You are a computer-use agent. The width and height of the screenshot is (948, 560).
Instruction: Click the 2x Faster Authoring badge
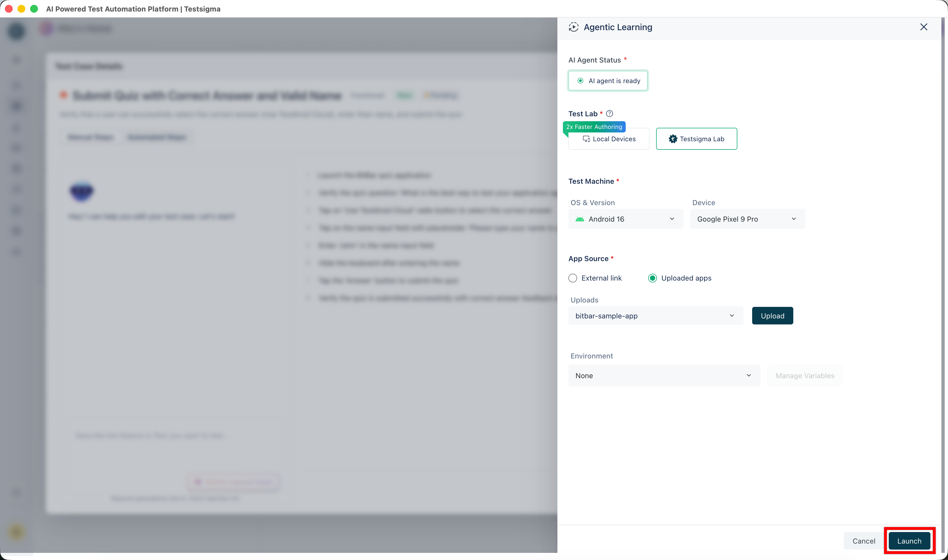pos(594,127)
